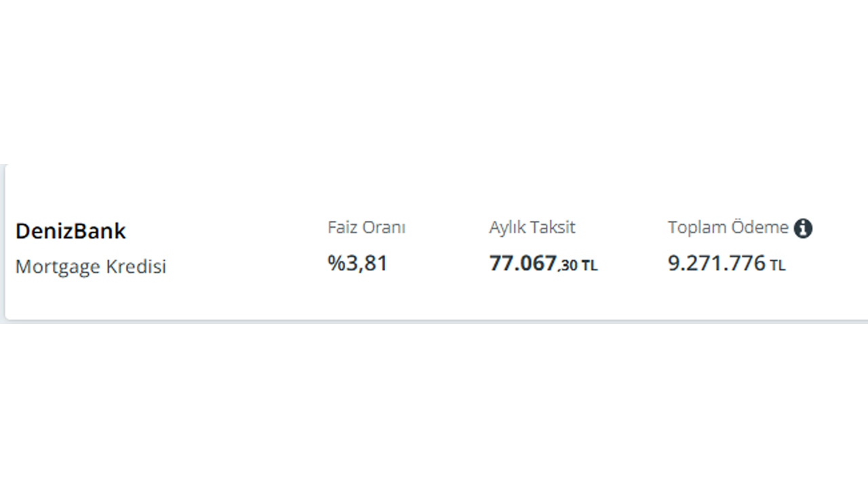Select the 9.271.776 total payment amount
The height and width of the screenshot is (488, 868).
coord(717,263)
